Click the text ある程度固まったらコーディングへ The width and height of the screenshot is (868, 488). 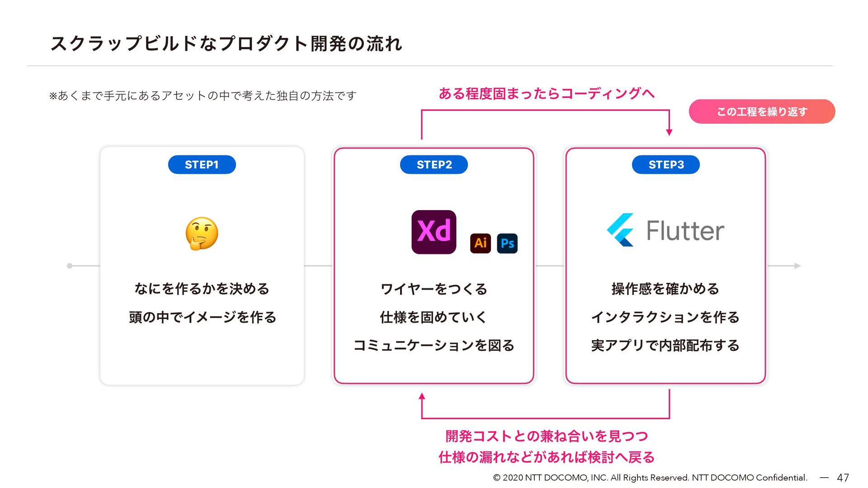547,94
